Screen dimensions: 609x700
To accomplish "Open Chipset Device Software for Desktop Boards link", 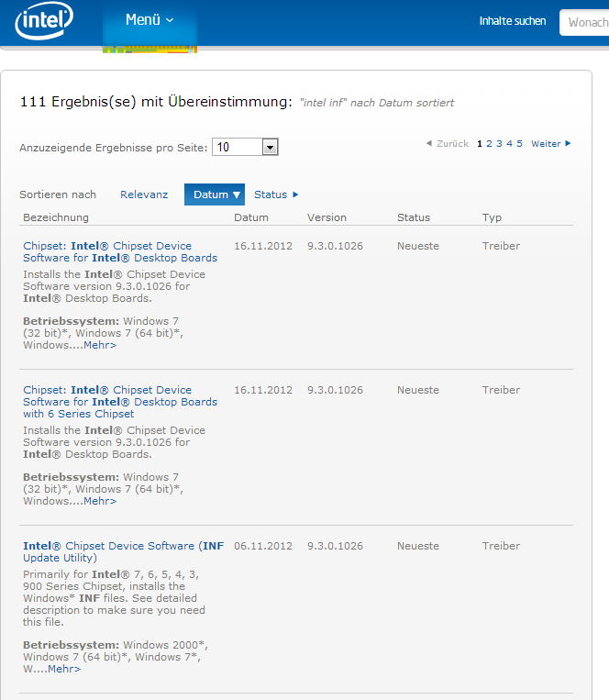I will (x=120, y=251).
